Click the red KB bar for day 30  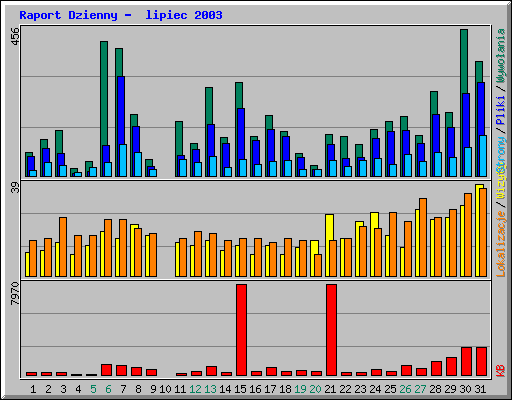click(x=466, y=361)
